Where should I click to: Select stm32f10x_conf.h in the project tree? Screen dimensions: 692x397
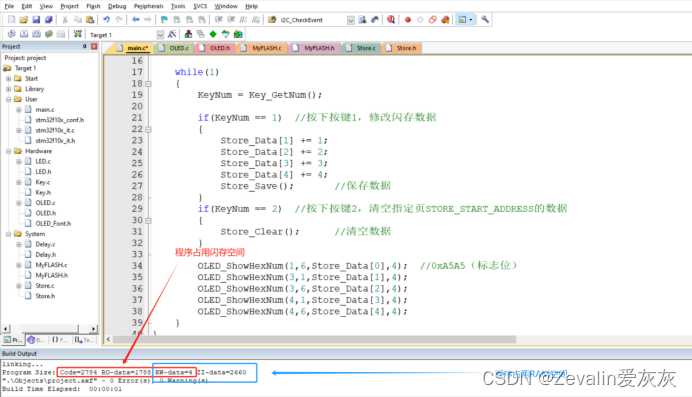coord(60,120)
